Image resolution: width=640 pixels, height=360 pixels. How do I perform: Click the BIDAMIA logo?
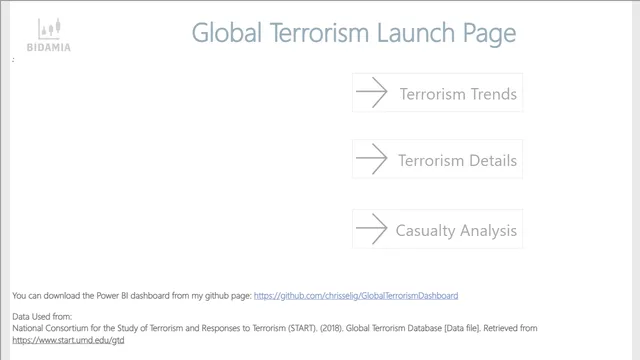49,36
